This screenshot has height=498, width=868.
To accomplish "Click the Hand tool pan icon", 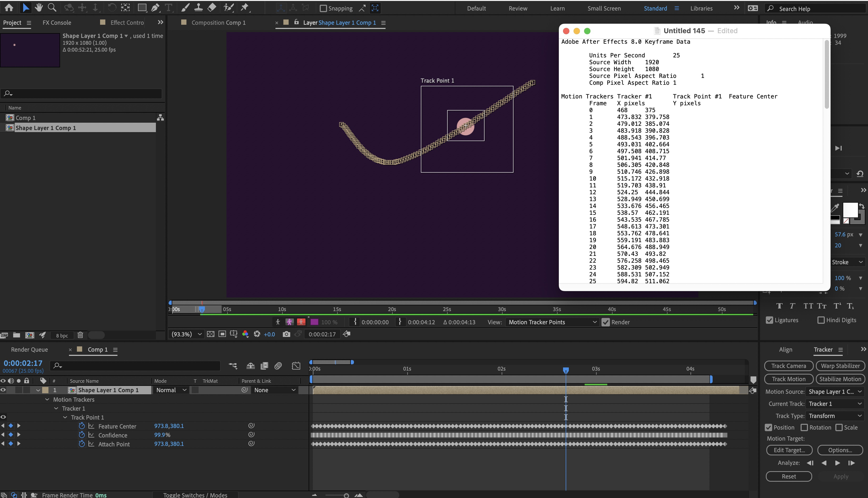I will point(39,8).
